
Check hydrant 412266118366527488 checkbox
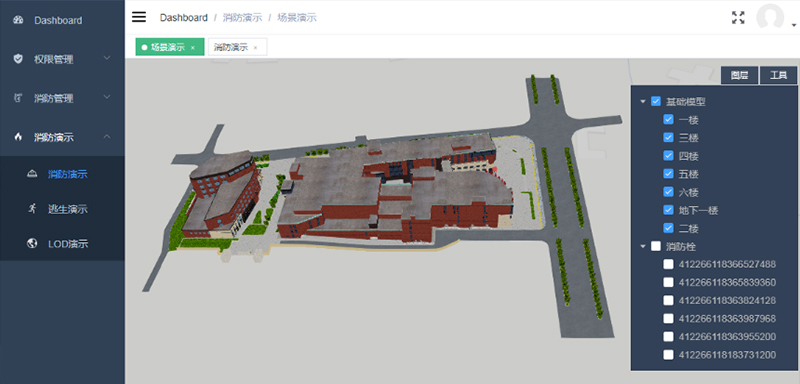(668, 264)
